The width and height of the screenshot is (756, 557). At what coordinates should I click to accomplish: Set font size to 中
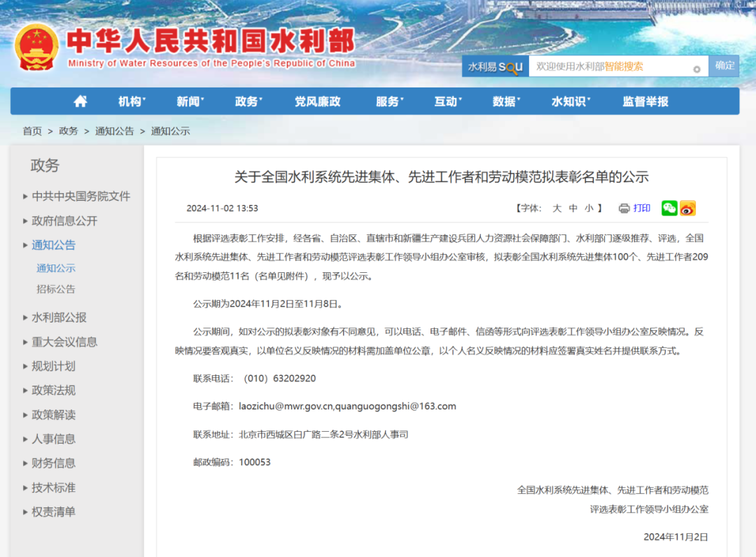[x=573, y=208]
